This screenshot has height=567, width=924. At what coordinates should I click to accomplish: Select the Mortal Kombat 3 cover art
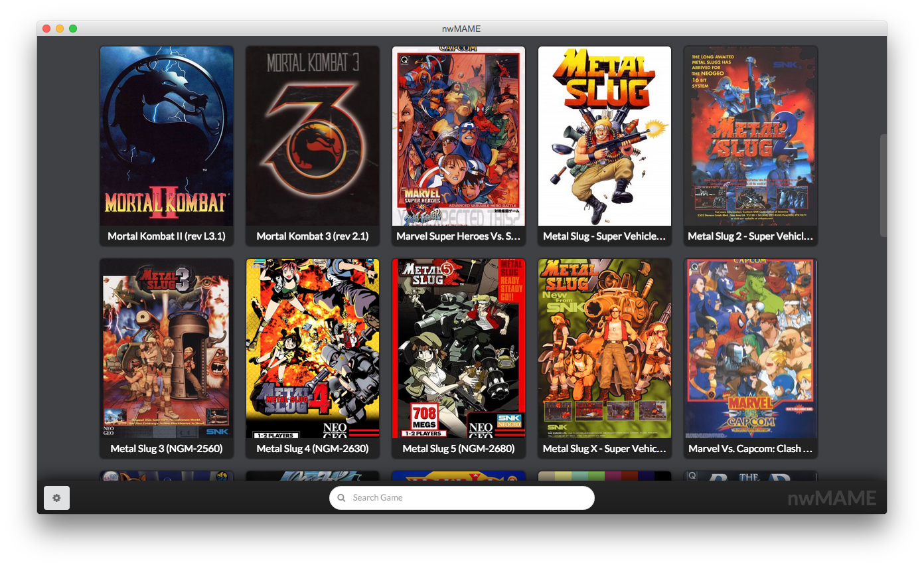[x=313, y=136]
